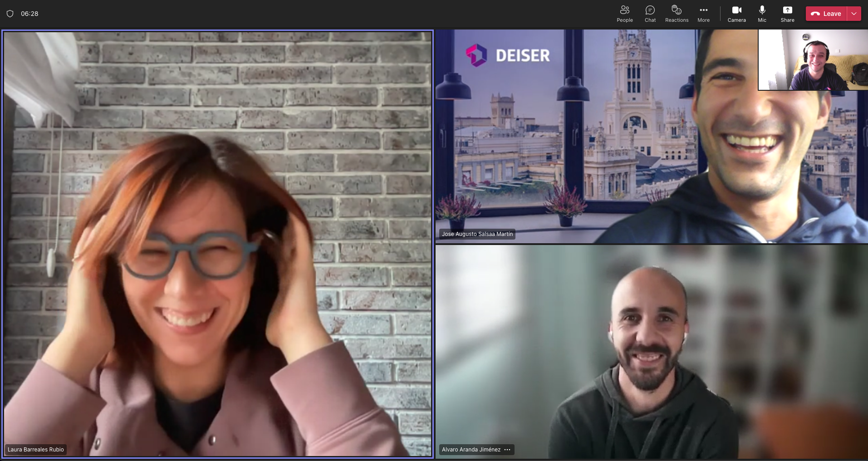
Task: Toggle the Camera off
Action: (x=736, y=14)
